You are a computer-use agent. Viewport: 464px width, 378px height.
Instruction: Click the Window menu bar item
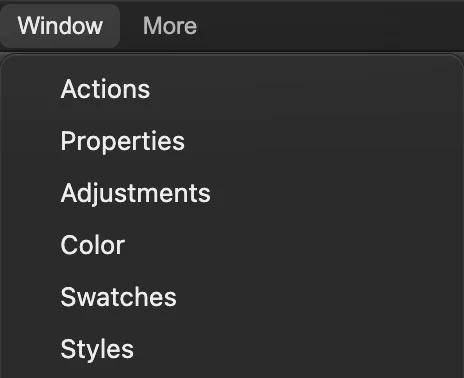pos(60,26)
